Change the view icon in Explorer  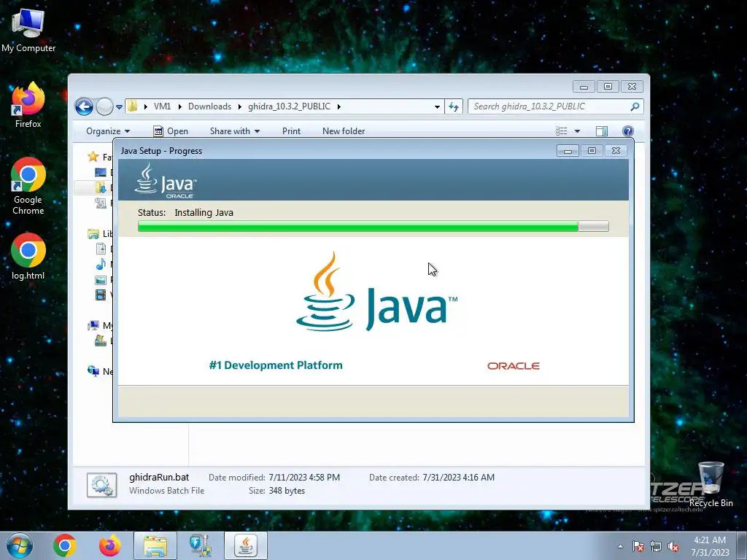tap(562, 131)
